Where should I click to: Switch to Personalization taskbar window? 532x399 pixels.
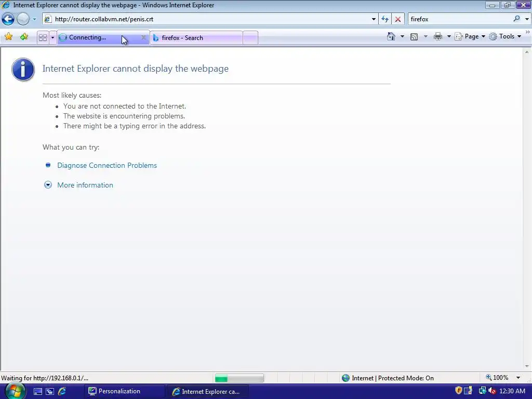pos(124,391)
